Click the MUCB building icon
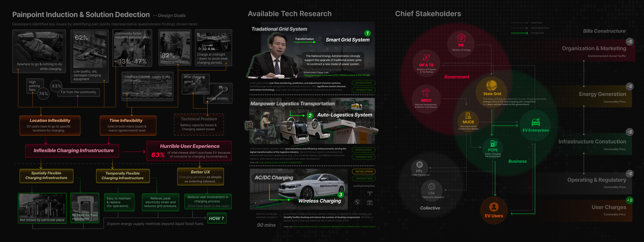644x242 pixels. (468, 116)
